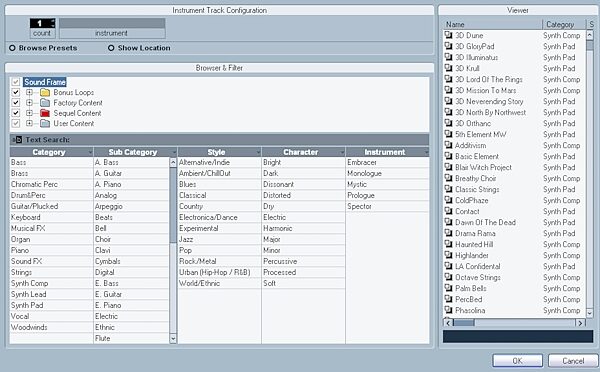Click Sub Category list scroll up arrow
The height and width of the screenshot is (372, 600).
point(173,162)
